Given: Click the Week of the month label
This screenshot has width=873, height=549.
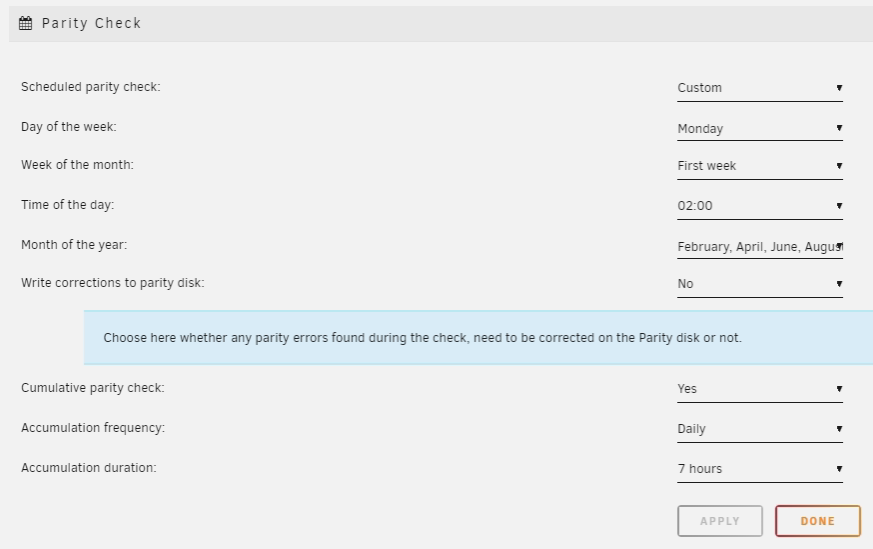Looking at the screenshot, I should pos(77,165).
